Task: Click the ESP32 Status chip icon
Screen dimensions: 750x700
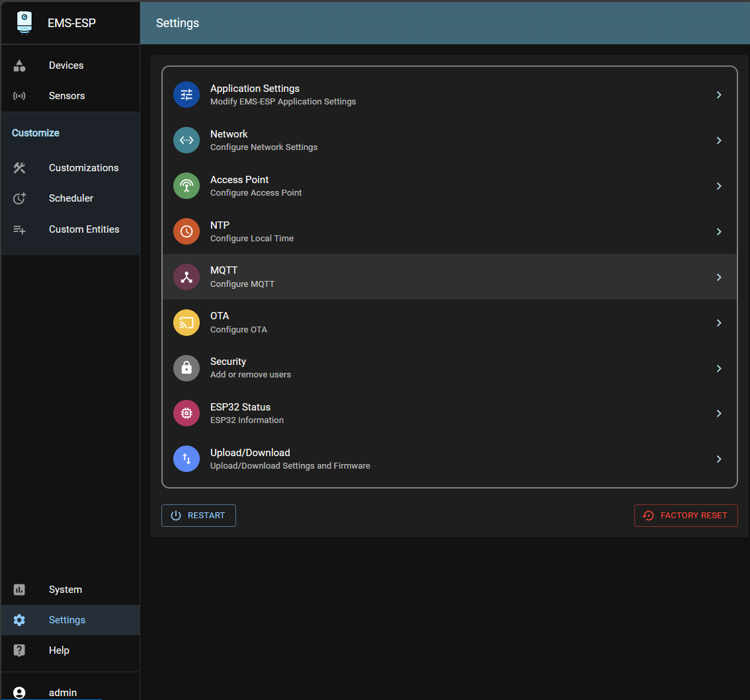Action: coord(187,413)
